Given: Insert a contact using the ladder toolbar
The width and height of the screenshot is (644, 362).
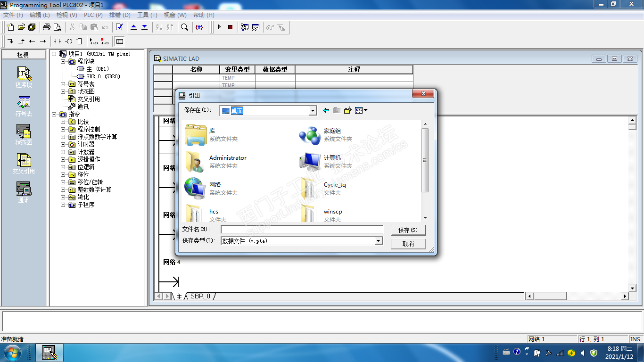Looking at the screenshot, I should [58, 41].
